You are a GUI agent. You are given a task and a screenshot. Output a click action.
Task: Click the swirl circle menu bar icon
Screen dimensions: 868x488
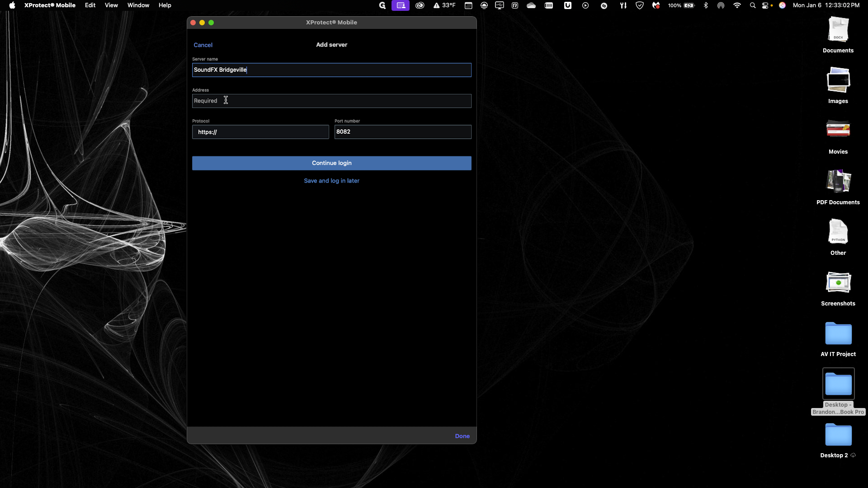(x=604, y=5)
